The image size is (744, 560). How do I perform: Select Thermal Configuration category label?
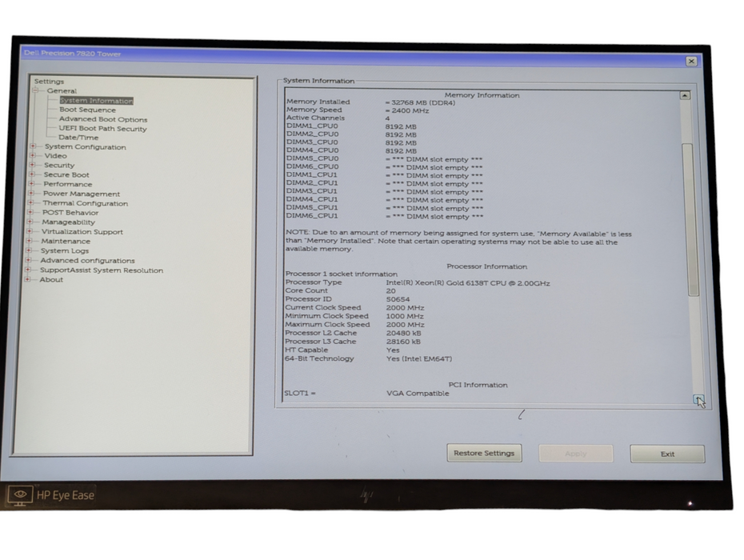coord(86,203)
